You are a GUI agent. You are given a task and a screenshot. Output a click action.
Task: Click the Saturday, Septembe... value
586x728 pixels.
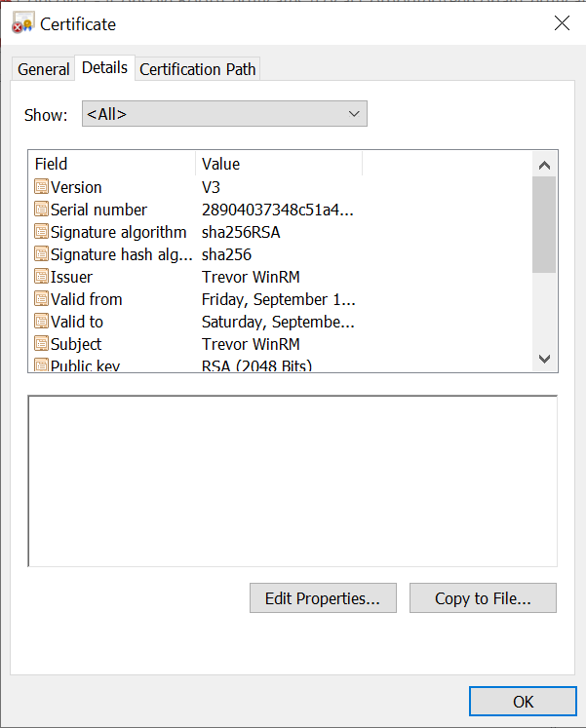coord(278,322)
